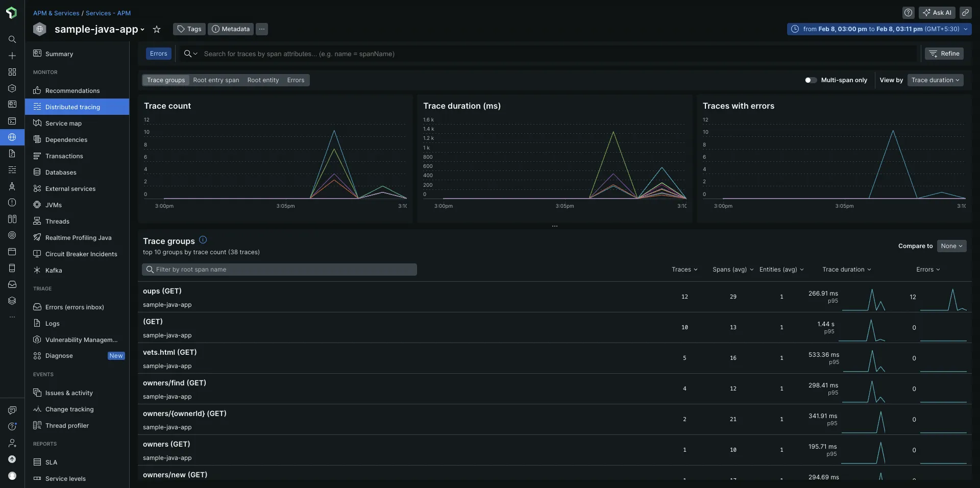
Task: Open the inbox icon in left rail
Action: point(12,284)
